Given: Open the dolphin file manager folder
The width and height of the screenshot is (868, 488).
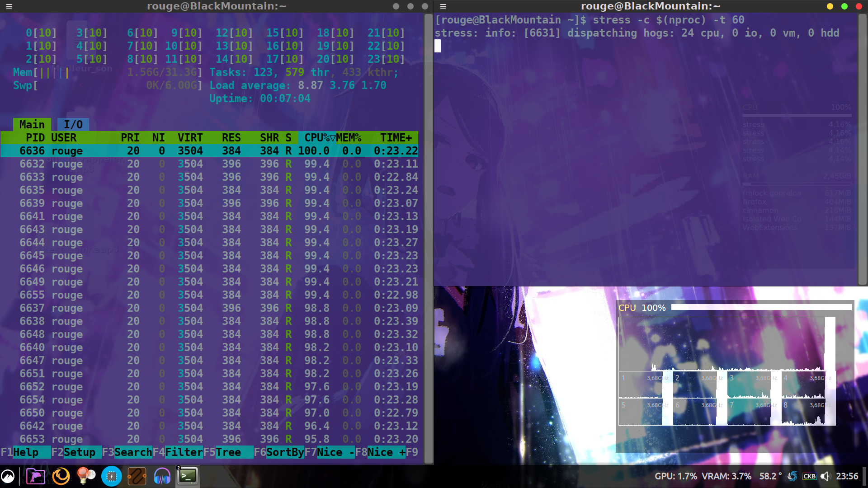Looking at the screenshot, I should tap(35, 476).
